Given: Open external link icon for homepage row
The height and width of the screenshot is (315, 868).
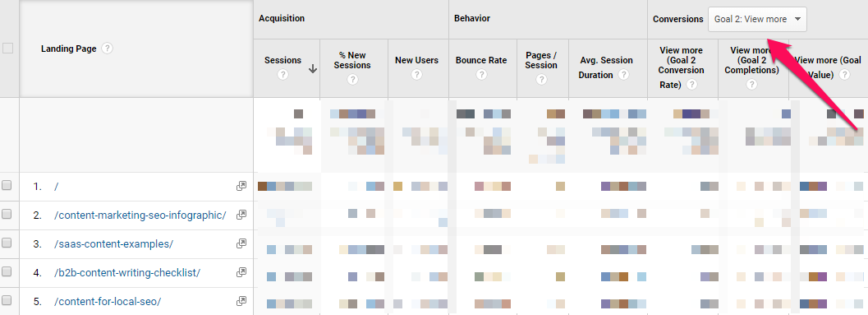Looking at the screenshot, I should pos(241,187).
